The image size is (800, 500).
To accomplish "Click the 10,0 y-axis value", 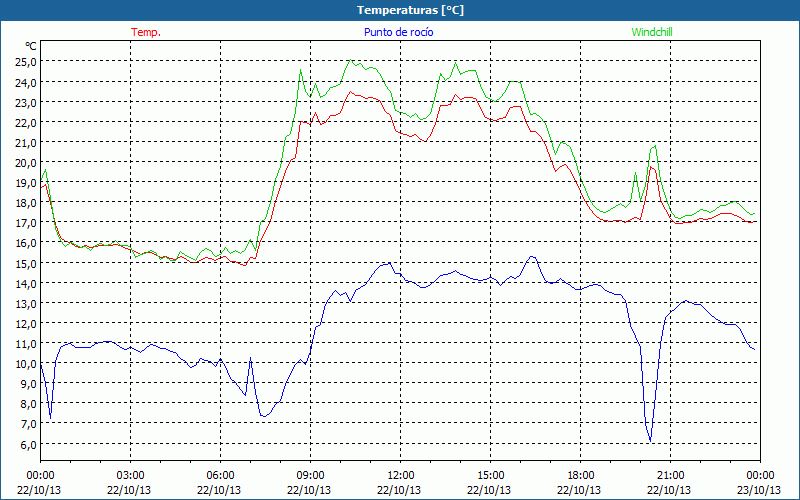I will tap(26, 364).
